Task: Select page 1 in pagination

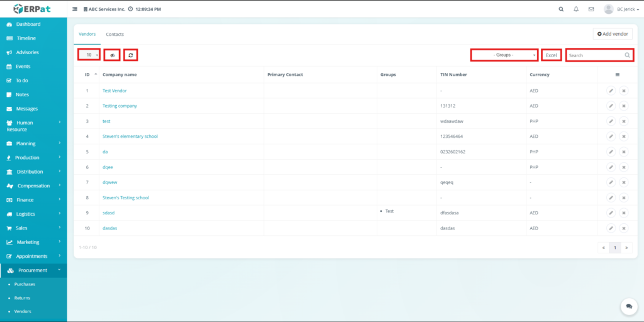Action: [615, 248]
